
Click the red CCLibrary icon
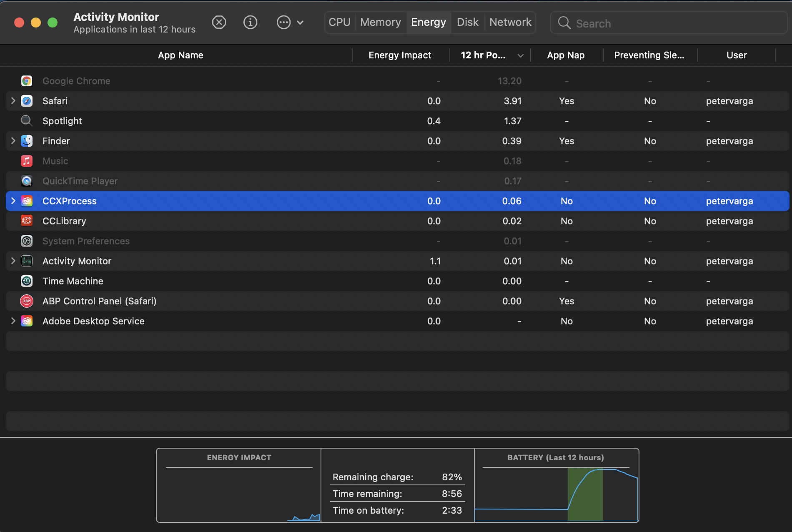click(x=27, y=221)
